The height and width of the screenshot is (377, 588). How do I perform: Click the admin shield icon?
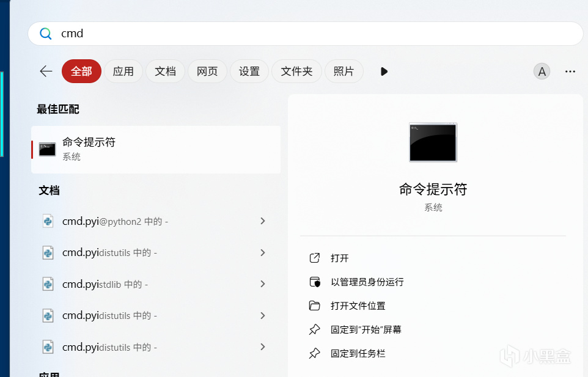pyautogui.click(x=315, y=282)
